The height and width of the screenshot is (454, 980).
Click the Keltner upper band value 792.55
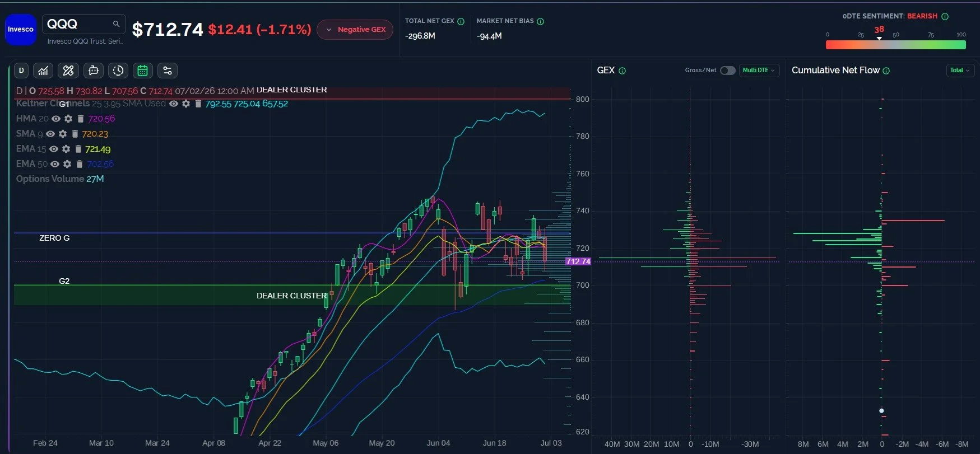click(218, 104)
